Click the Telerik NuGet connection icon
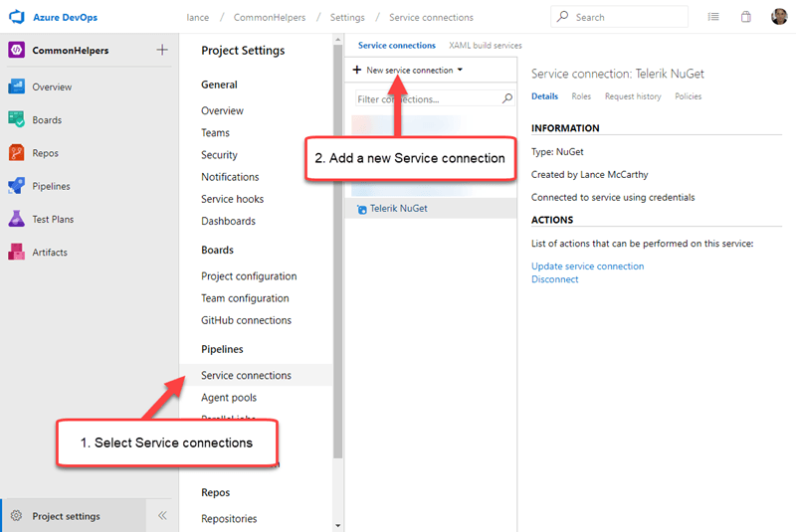This screenshot has height=532, width=796. click(x=361, y=209)
